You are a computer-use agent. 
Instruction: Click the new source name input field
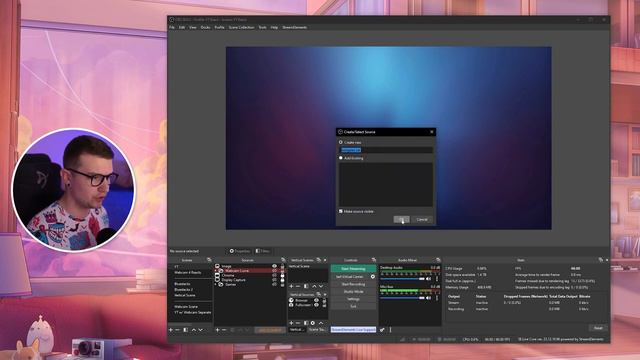click(386, 150)
